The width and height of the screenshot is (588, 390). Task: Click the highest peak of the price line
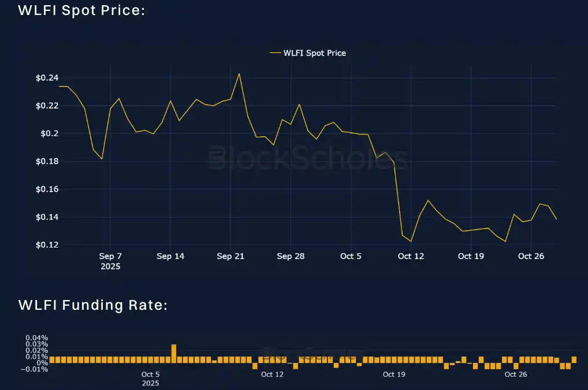(x=239, y=74)
